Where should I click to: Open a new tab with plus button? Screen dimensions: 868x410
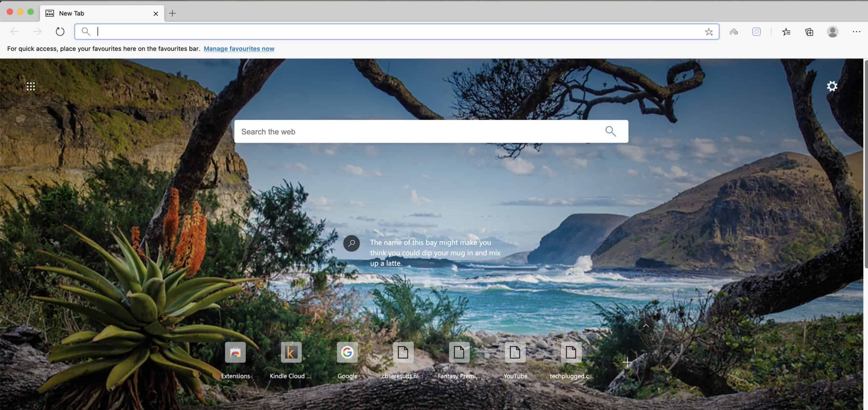point(172,13)
